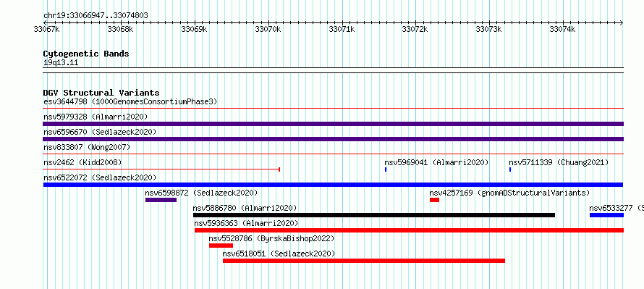Select the purple nsv5979328 variant bar

[333, 124]
